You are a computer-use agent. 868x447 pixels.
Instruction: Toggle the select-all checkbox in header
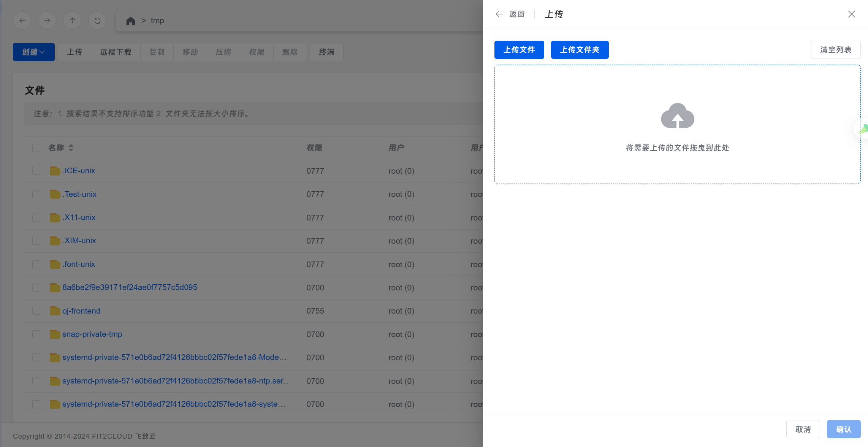point(36,148)
